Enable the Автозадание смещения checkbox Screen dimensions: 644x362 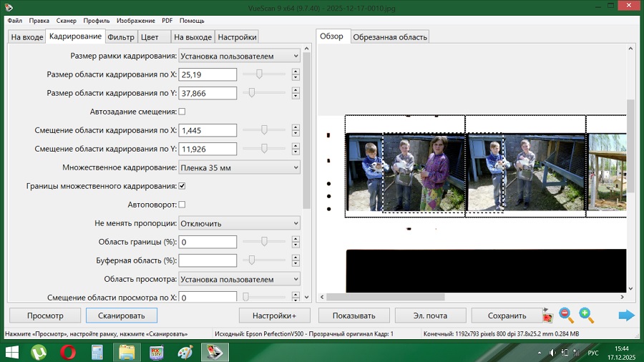click(x=182, y=112)
